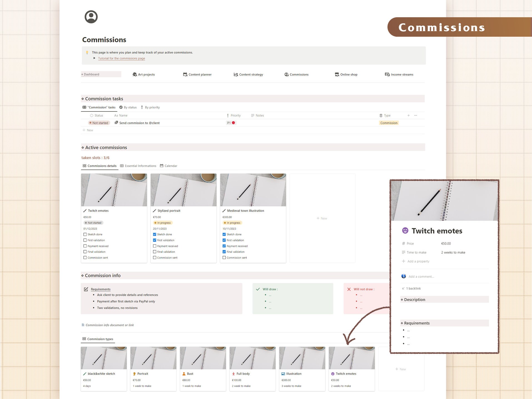Open the Tutorial for the commissions page link
This screenshot has height=399, width=532.
tap(121, 58)
